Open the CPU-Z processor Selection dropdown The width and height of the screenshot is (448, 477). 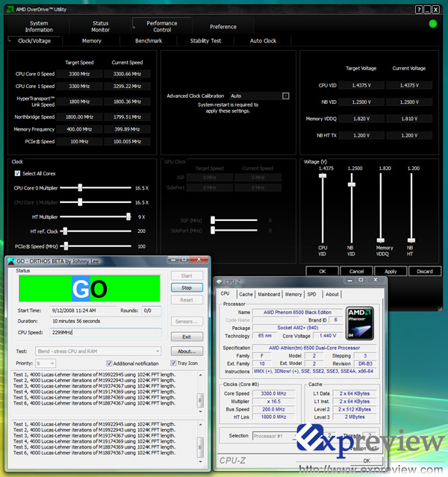[275, 436]
